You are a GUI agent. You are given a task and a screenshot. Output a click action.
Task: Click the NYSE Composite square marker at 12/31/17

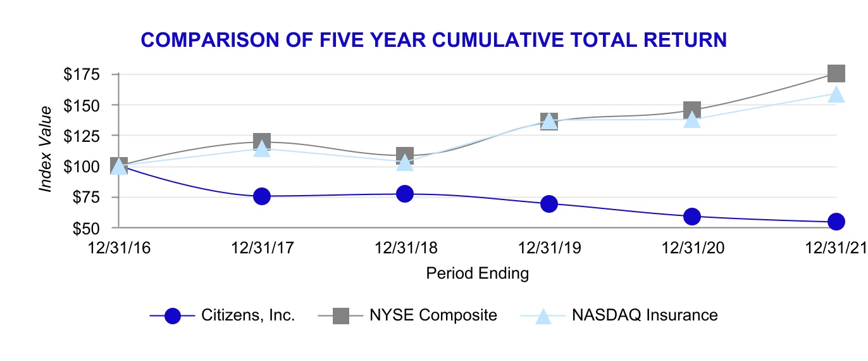point(262,141)
